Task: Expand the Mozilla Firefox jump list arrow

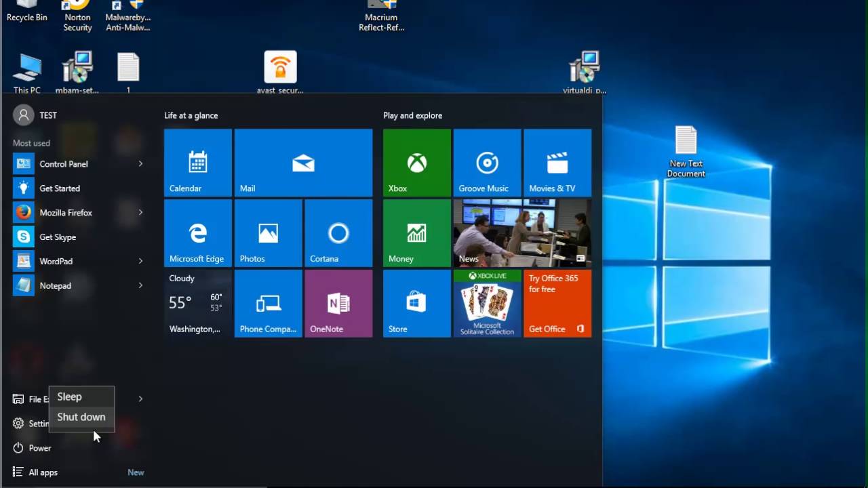Action: 140,213
